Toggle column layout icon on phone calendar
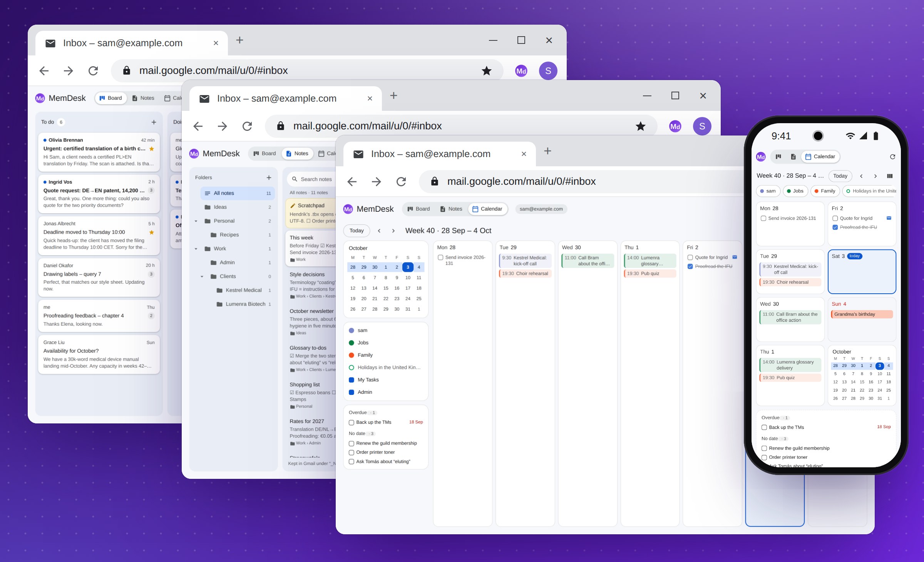Image resolution: width=924 pixels, height=562 pixels. click(890, 176)
